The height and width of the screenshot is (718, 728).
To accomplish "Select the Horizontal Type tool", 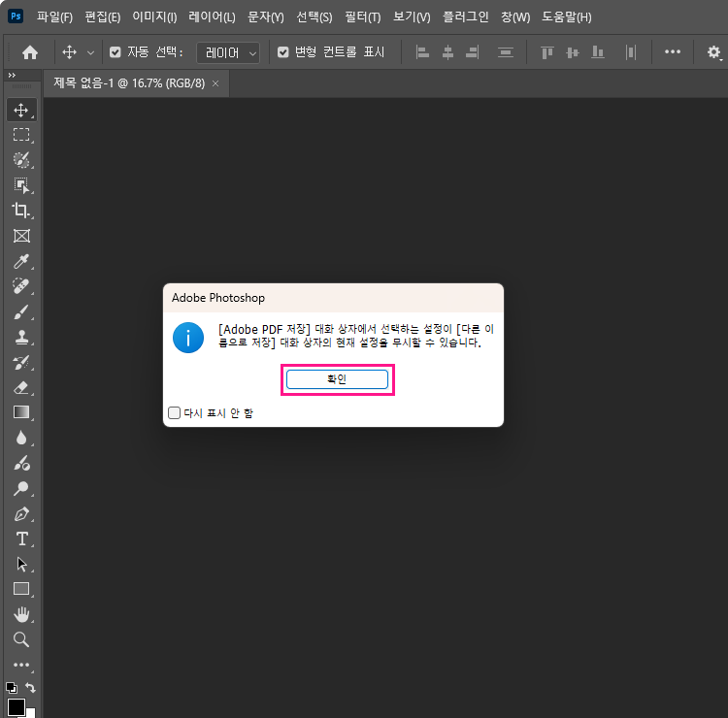I will [x=21, y=538].
